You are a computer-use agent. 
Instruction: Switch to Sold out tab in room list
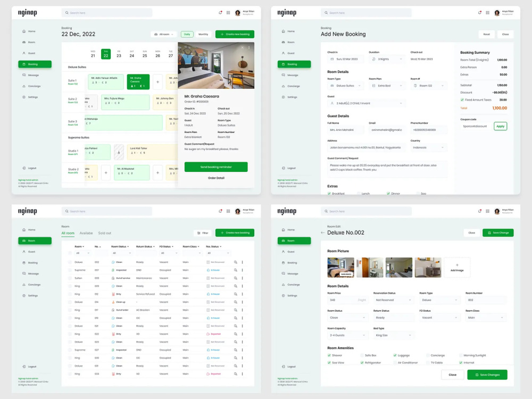click(104, 233)
